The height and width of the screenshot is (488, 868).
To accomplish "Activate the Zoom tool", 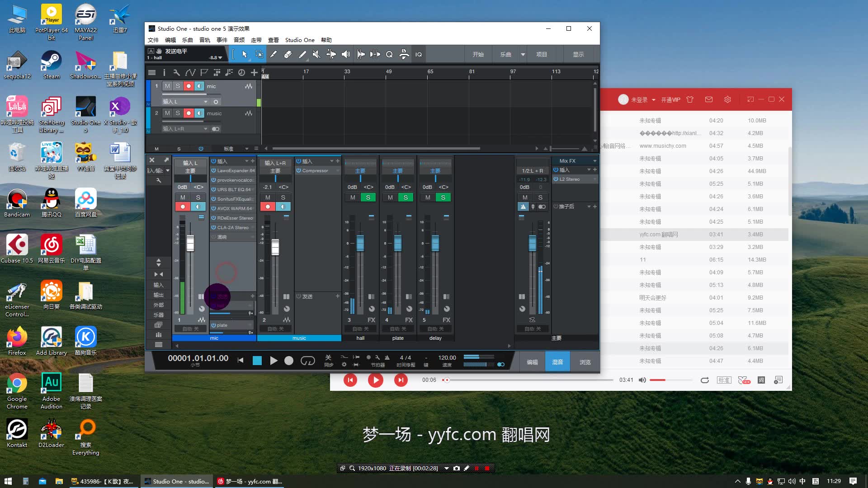I will click(390, 54).
